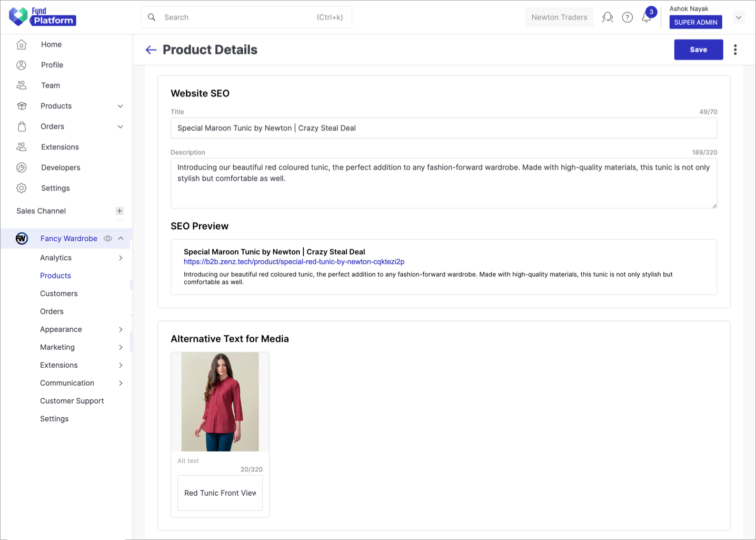Image resolution: width=756 pixels, height=540 pixels.
Task: Toggle Fancy Wardrobe visibility with the eye icon
Action: point(107,238)
